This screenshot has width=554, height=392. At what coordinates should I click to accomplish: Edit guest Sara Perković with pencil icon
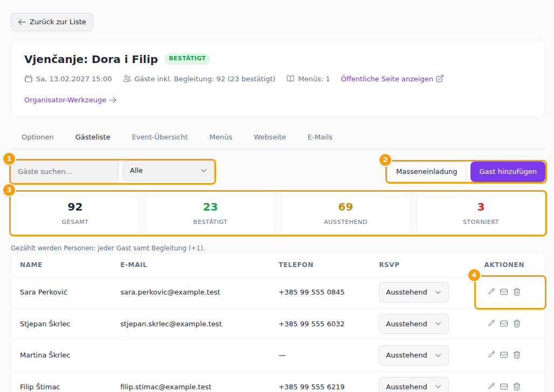tap(491, 292)
